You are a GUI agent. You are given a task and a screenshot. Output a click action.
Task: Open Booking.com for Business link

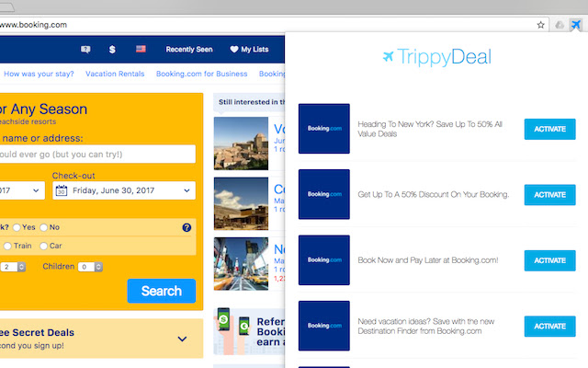click(x=202, y=74)
